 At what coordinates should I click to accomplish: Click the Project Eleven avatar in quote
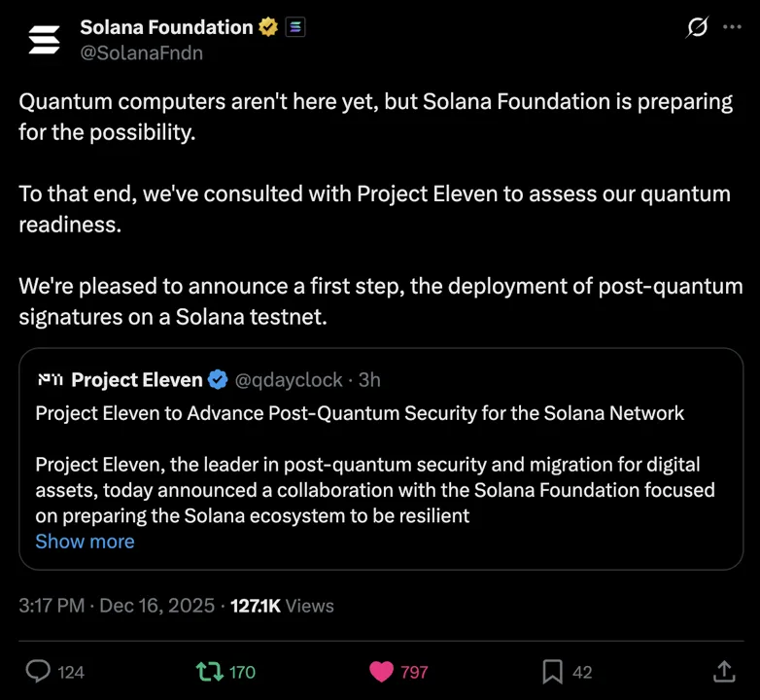point(49,379)
